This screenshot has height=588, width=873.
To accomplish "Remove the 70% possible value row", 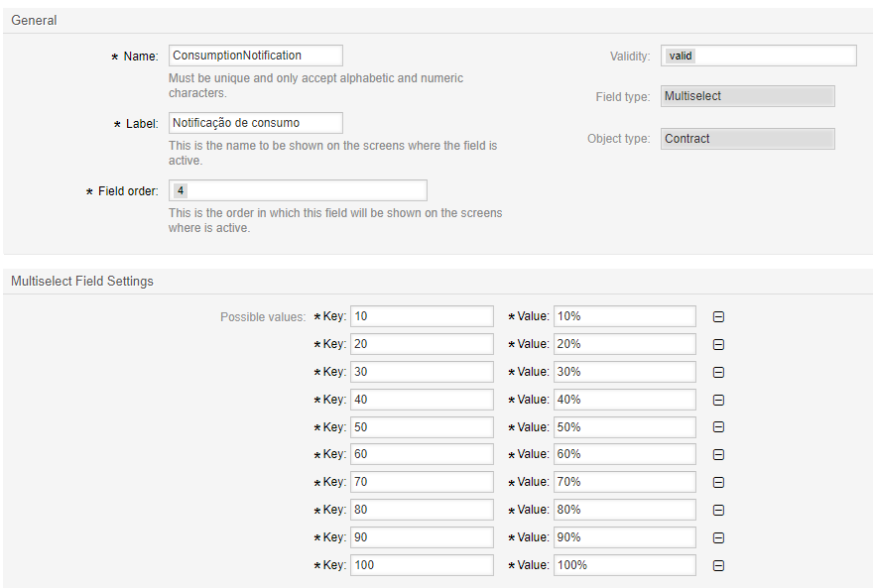I will tap(718, 482).
